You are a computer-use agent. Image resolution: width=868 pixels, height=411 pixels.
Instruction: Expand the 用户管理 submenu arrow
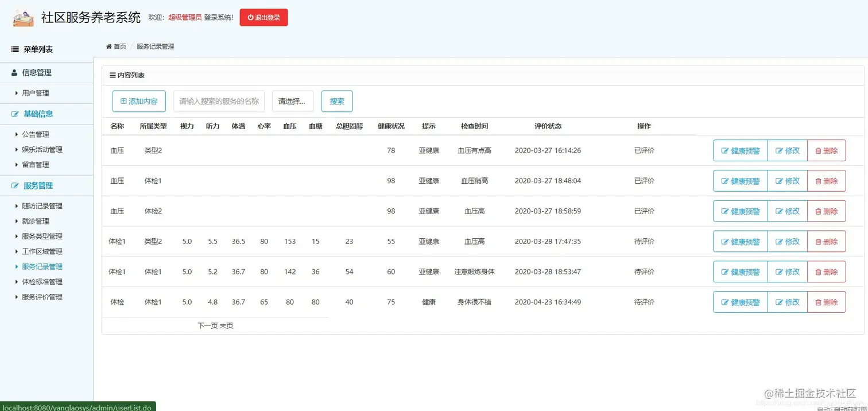point(17,93)
